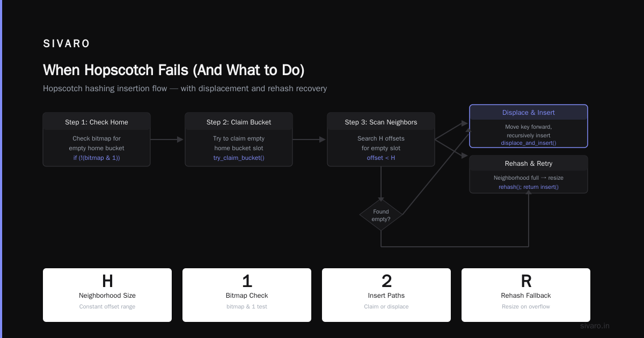The image size is (644, 338).
Task: Click the SIVARO logo text
Action: click(x=67, y=44)
